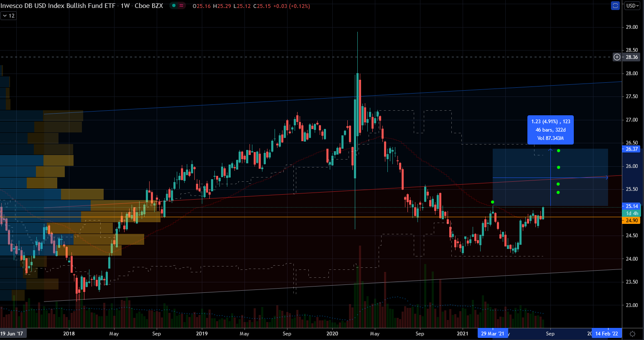
Task: Click the measurement tooltip showing 1.23 (4.91%)
Action: point(550,130)
